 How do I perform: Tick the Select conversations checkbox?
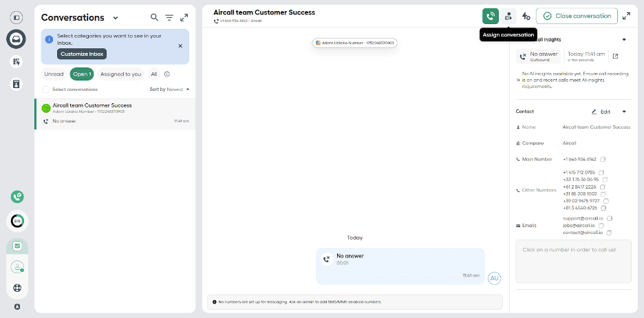click(46, 89)
